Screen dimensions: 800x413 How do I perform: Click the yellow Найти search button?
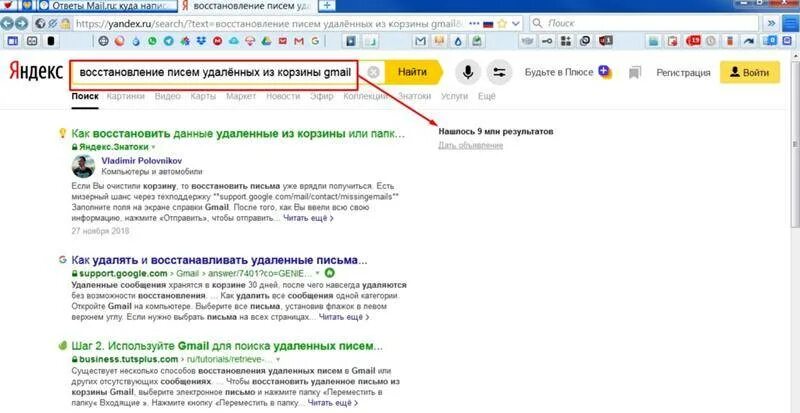coord(412,72)
